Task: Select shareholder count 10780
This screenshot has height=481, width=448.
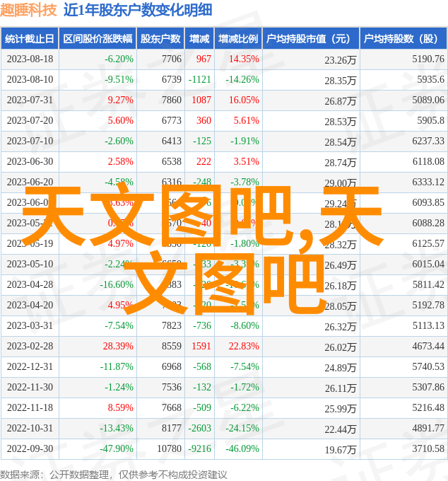Action: pyautogui.click(x=169, y=449)
